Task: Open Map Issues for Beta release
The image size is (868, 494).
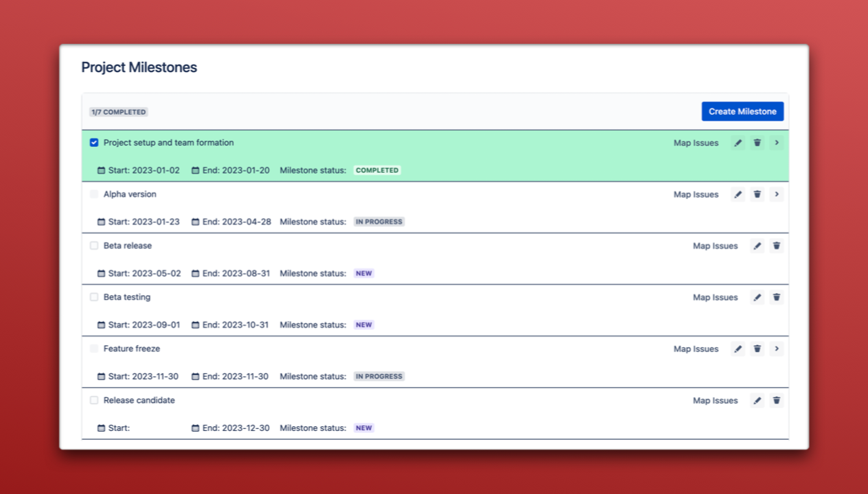Action: click(715, 246)
